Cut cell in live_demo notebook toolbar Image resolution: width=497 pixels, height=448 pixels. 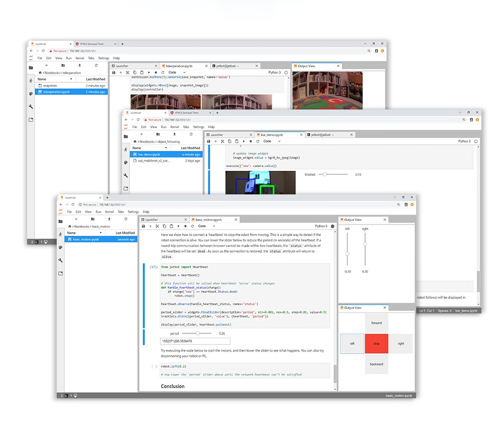222,142
